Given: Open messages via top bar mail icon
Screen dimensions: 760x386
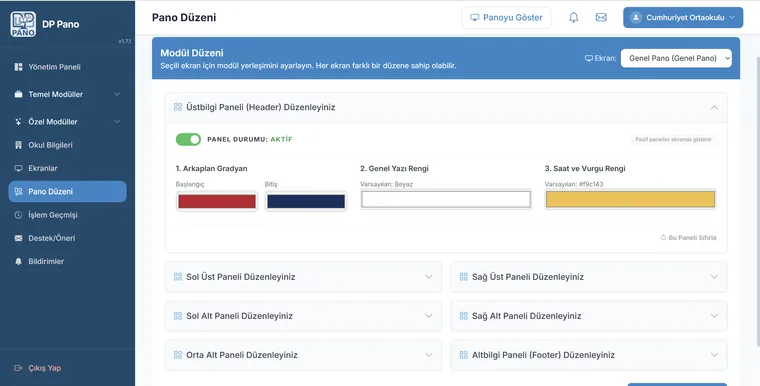Looking at the screenshot, I should point(601,17).
